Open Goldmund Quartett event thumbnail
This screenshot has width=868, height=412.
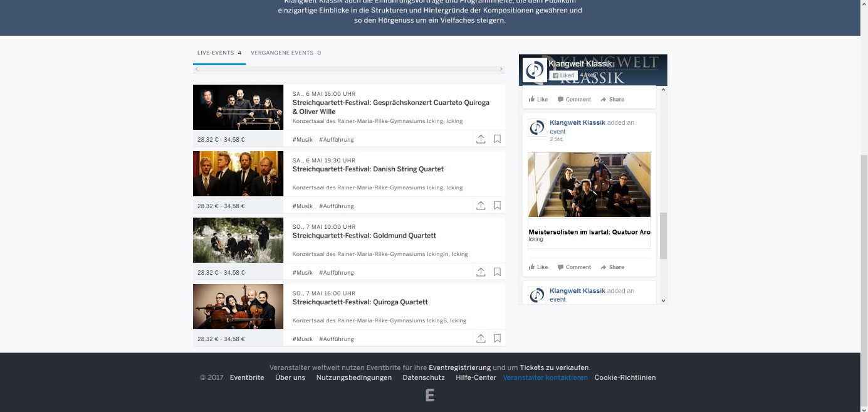point(238,240)
